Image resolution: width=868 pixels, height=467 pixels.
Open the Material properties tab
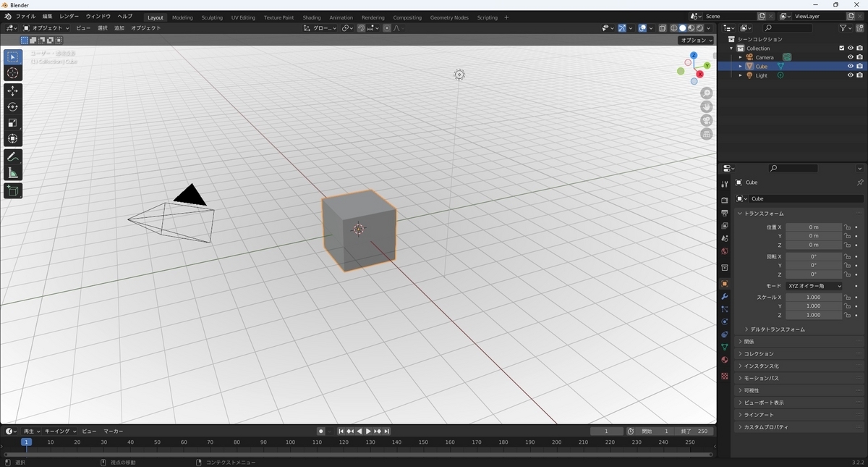[x=724, y=360]
